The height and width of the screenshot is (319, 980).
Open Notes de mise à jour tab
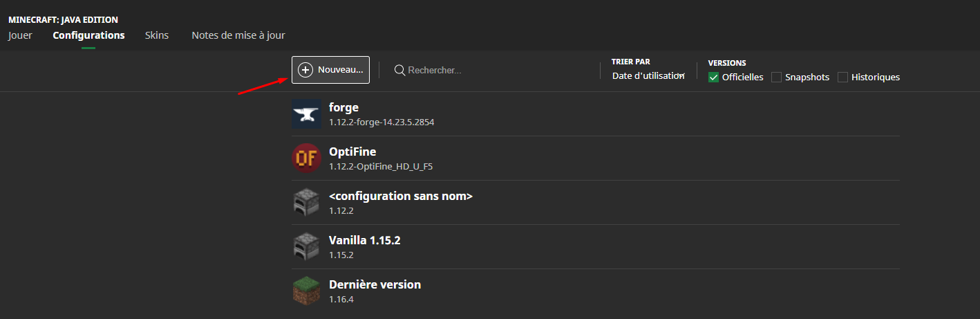238,35
